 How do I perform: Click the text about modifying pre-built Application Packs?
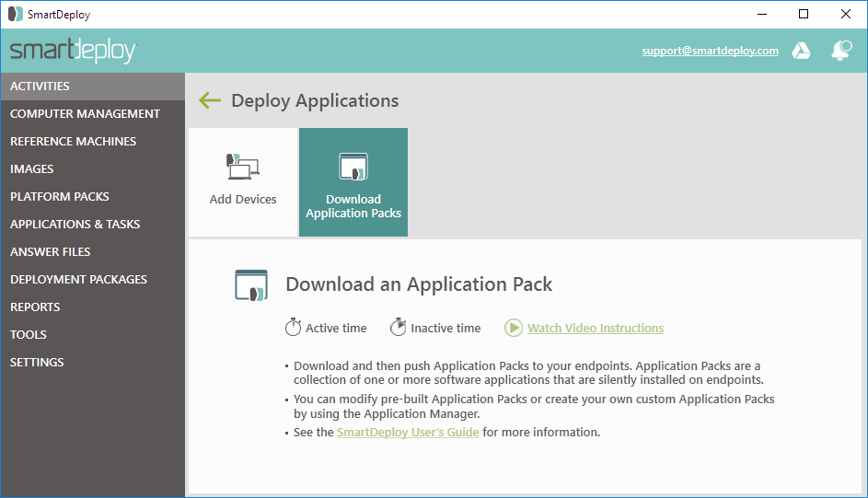tap(534, 406)
